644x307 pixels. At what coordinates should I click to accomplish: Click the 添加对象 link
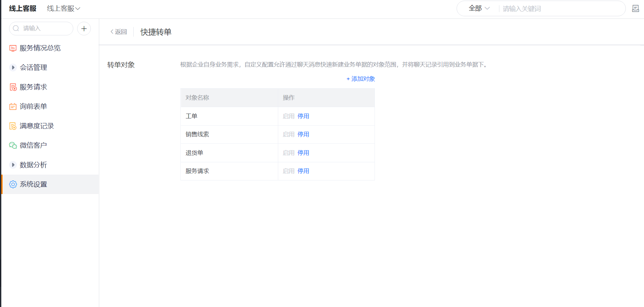361,79
